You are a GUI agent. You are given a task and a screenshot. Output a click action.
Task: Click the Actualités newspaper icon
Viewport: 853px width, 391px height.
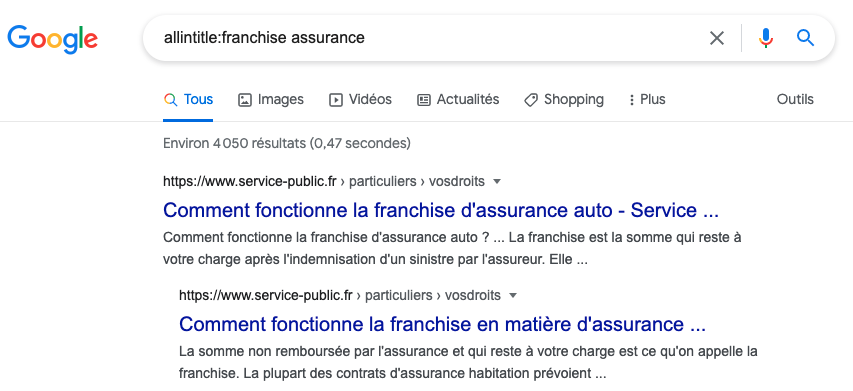pos(424,100)
